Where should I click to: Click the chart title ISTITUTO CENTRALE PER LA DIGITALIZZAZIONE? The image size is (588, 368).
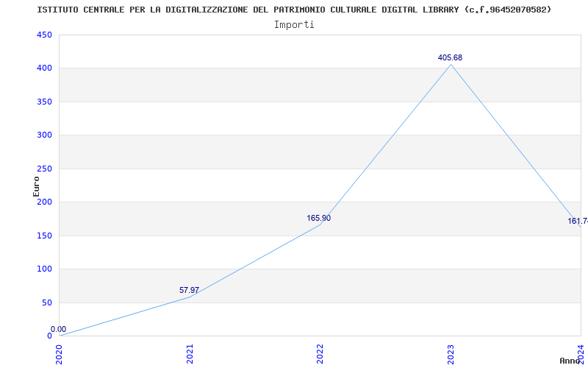pyautogui.click(x=295, y=10)
